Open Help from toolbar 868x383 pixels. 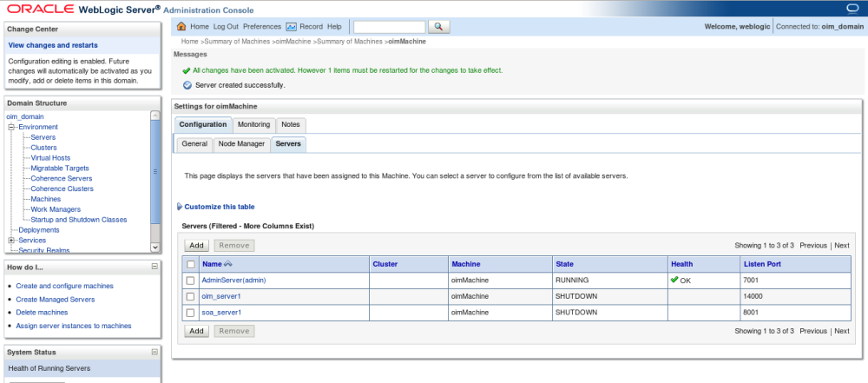coord(334,27)
